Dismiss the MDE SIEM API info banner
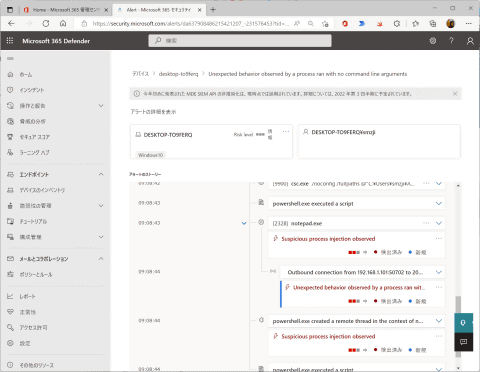 click(x=455, y=94)
